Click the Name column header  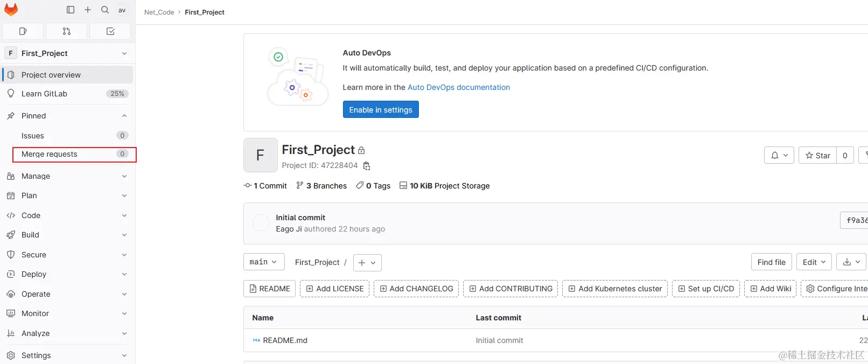click(263, 318)
